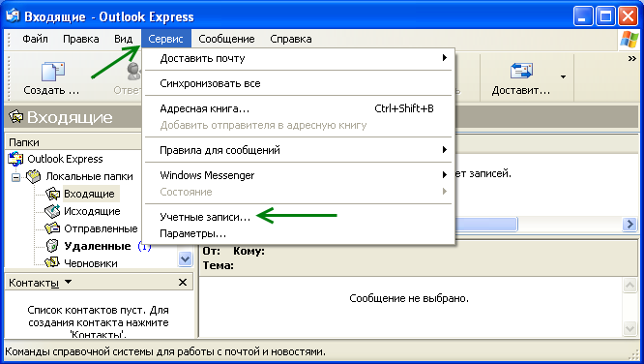Viewport: 644px width, 364px height.
Task: Click Outlook Express icon in folder tree
Action: point(16,159)
